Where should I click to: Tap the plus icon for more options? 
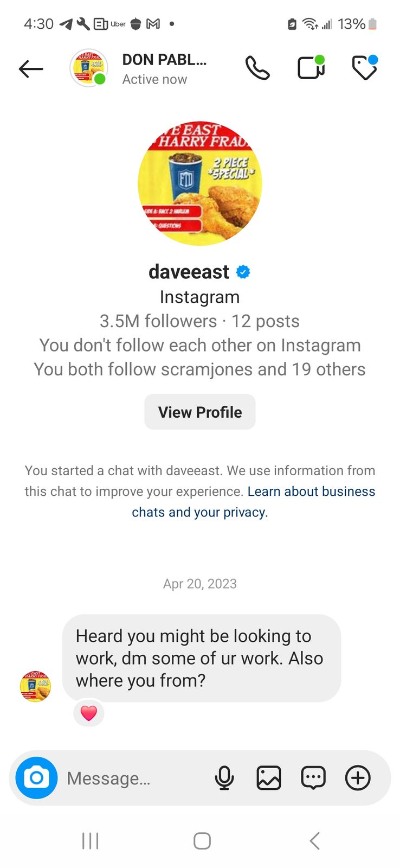(x=358, y=778)
